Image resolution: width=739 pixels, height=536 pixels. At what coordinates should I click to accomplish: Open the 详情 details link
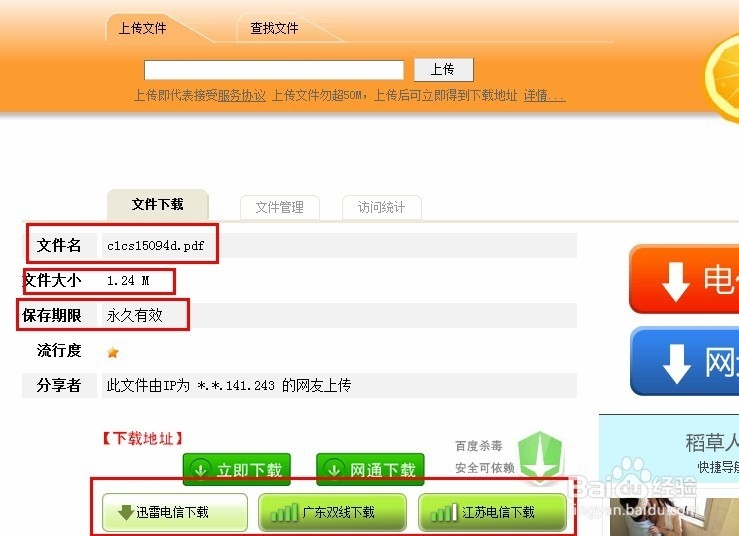544,96
